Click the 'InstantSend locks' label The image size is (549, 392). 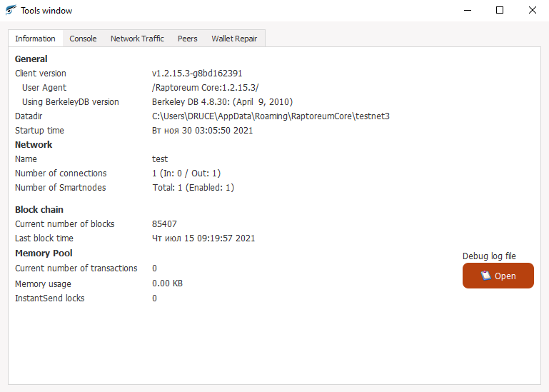coord(50,298)
